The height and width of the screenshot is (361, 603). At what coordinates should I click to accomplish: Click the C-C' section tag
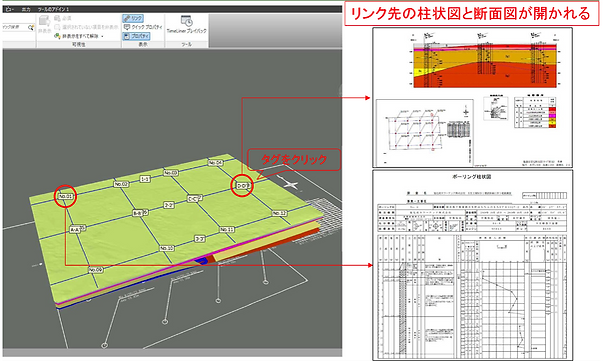coord(193,199)
